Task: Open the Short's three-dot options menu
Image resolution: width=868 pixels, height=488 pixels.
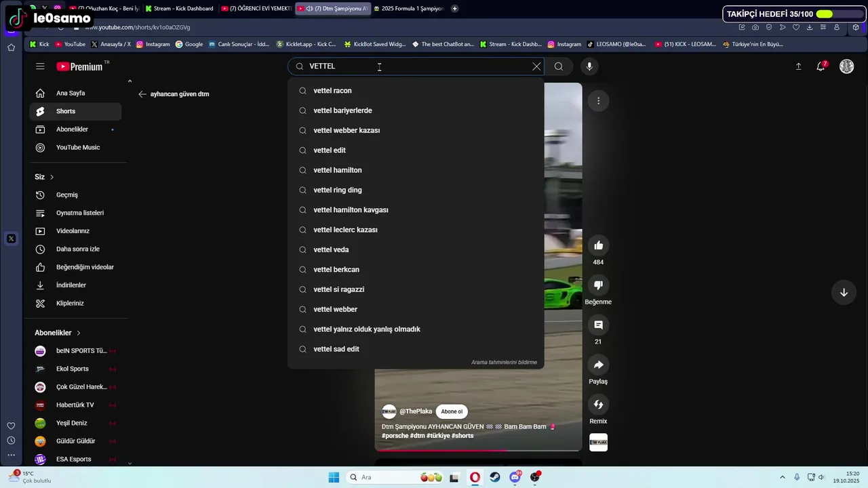Action: point(598,101)
